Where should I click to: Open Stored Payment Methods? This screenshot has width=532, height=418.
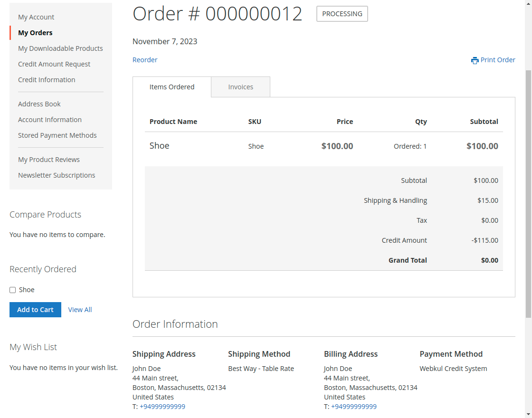click(x=57, y=135)
